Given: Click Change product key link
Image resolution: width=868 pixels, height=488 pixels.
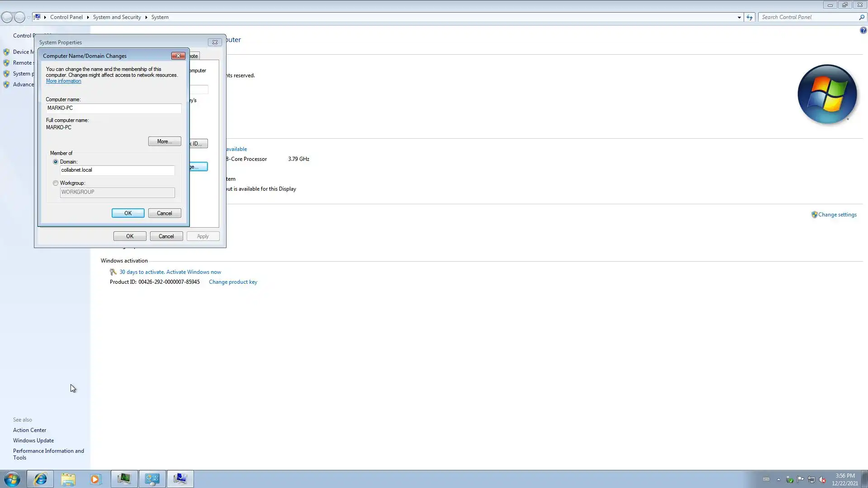Looking at the screenshot, I should click(x=233, y=282).
